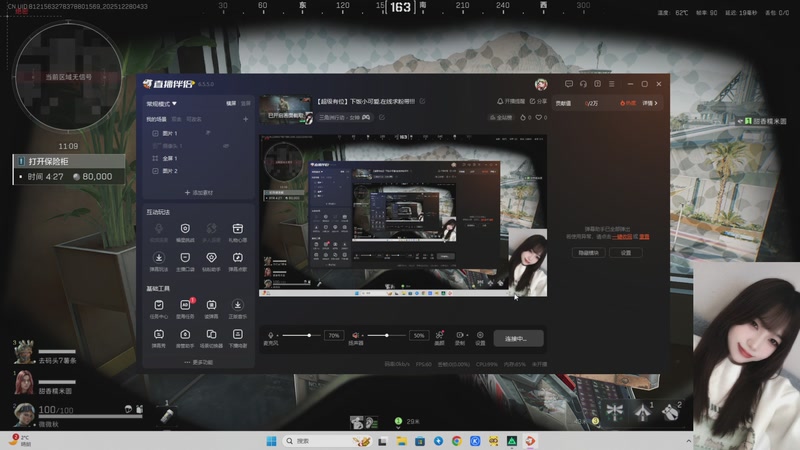
Task: Mute the microphone icon
Action: point(270,335)
